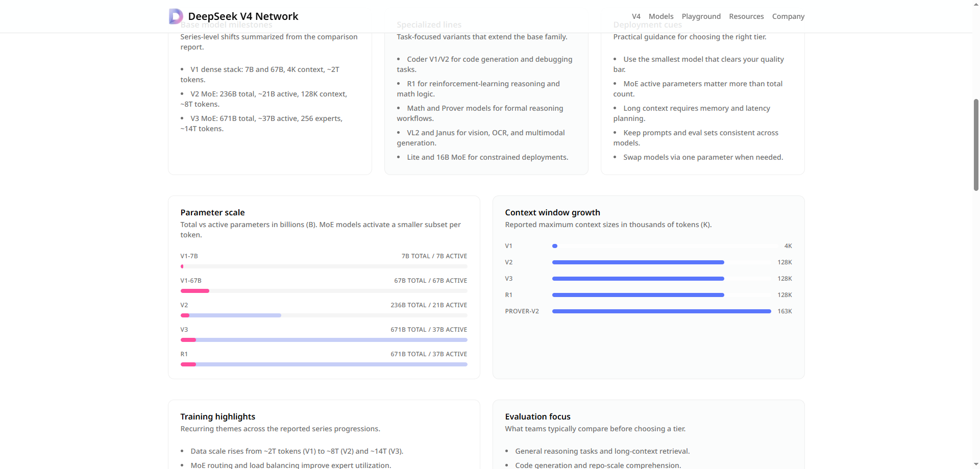Open the Resources navigation item
The height and width of the screenshot is (469, 980).
(x=746, y=16)
